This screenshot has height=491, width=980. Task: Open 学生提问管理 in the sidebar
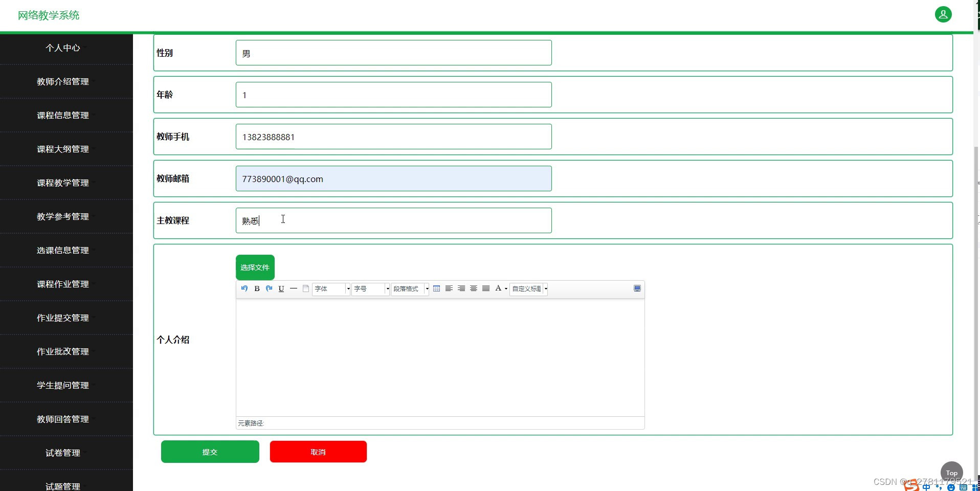(x=63, y=385)
